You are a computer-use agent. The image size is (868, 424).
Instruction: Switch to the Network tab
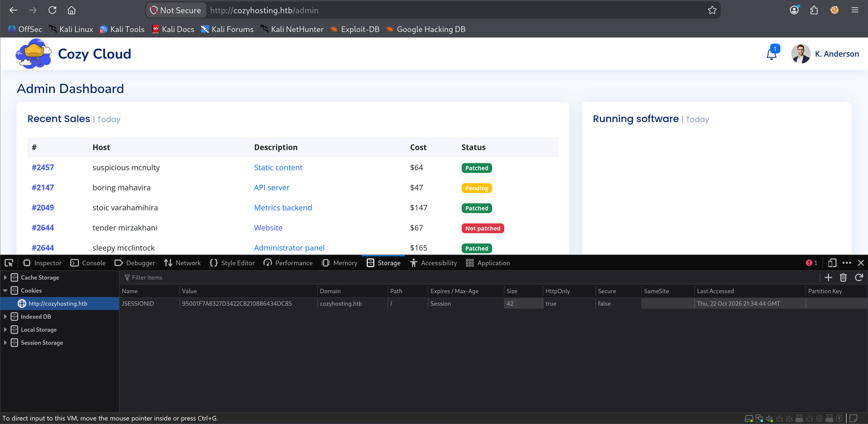pyautogui.click(x=182, y=263)
